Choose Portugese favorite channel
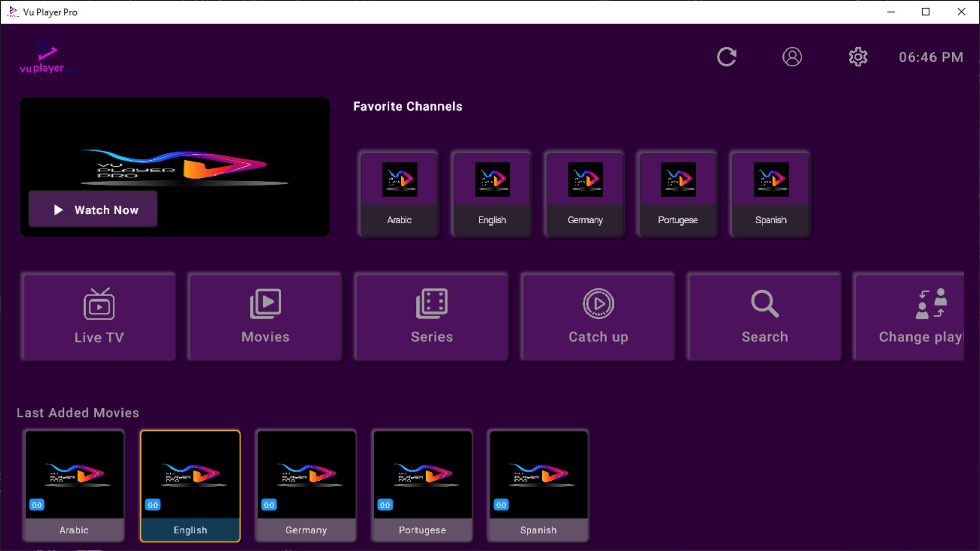980x551 pixels. [x=678, y=194]
